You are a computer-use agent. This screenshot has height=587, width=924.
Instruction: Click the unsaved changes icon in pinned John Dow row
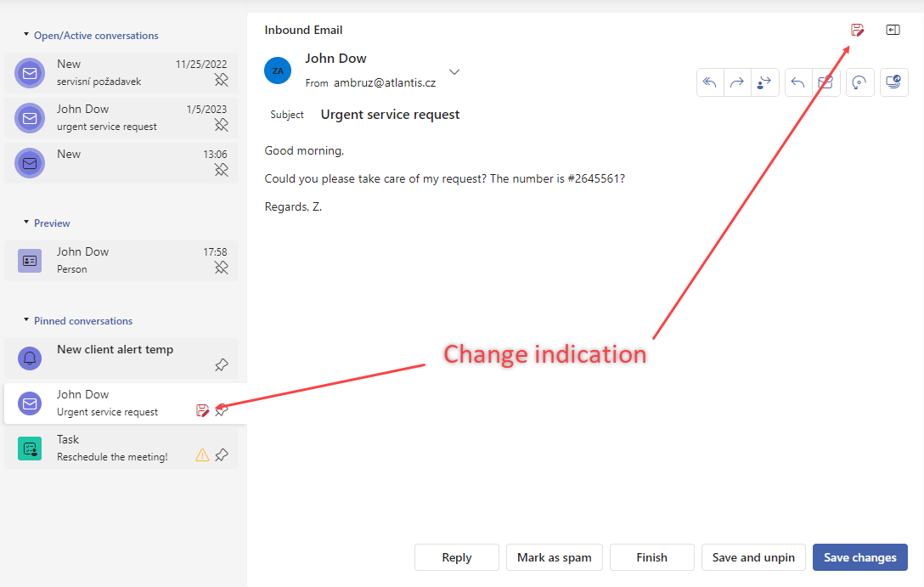202,410
